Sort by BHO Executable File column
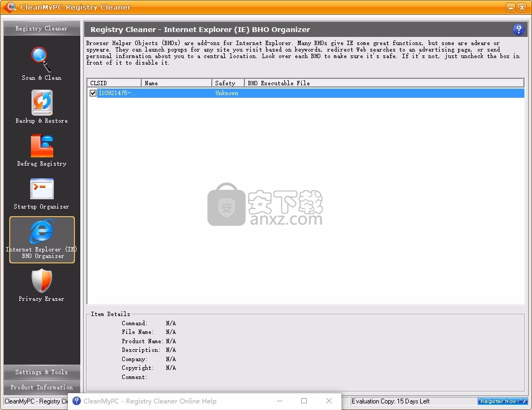Screen dimensions: 532x410 click(x=384, y=83)
